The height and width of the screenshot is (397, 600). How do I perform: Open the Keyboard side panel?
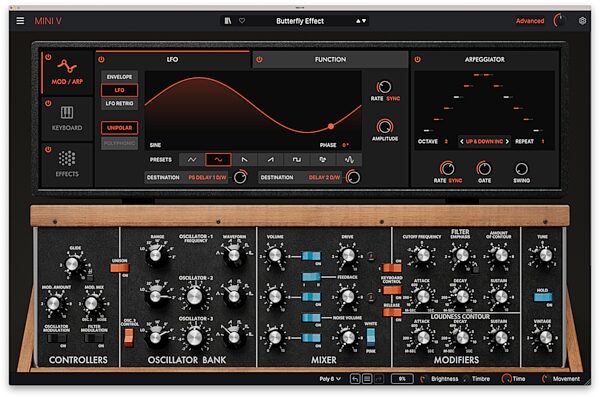click(67, 119)
